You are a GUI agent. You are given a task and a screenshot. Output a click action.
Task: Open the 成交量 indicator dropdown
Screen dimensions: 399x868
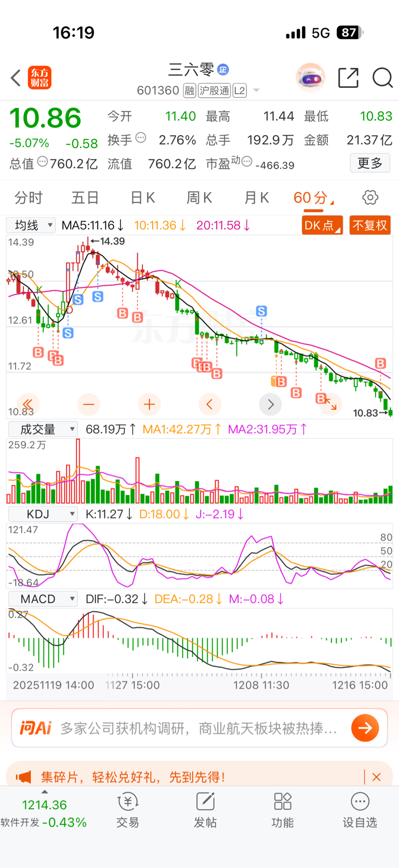coord(43,429)
